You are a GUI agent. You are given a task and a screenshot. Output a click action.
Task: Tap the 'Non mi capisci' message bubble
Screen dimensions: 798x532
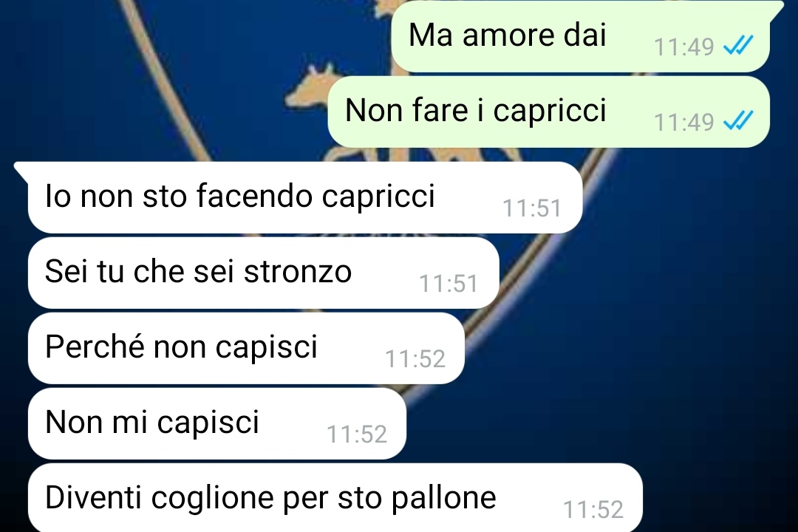click(x=217, y=423)
